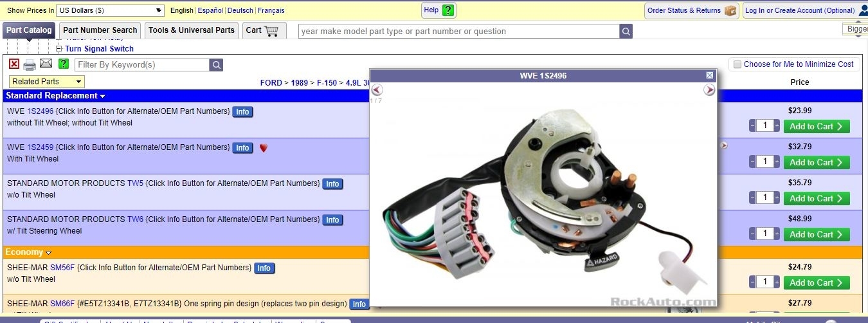Click FORD in the breadcrumb
This screenshot has width=868, height=323.
pos(271,83)
